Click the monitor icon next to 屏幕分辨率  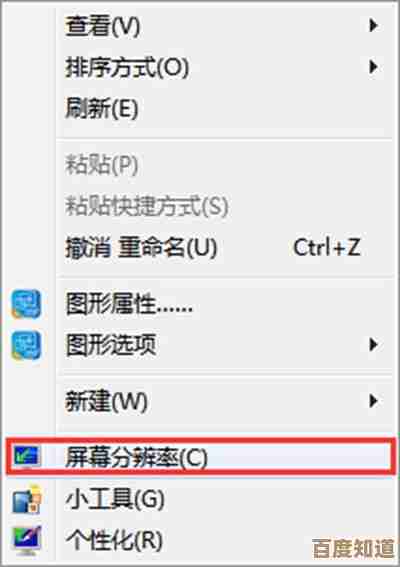coord(26,456)
